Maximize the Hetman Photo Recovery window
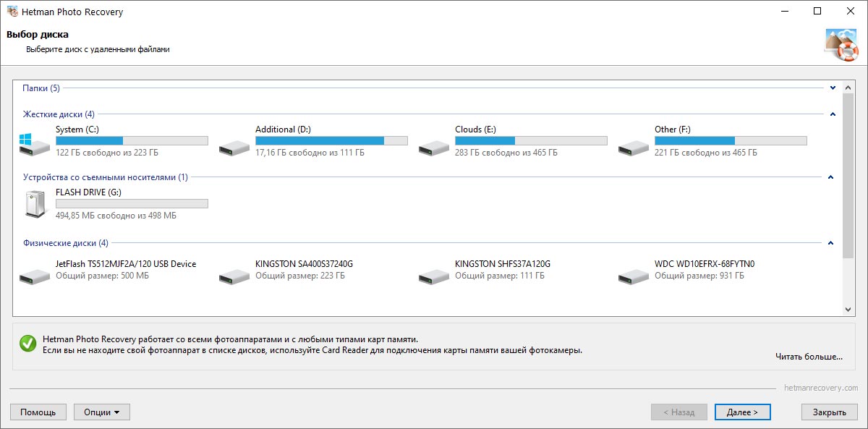The image size is (868, 429). (x=817, y=12)
